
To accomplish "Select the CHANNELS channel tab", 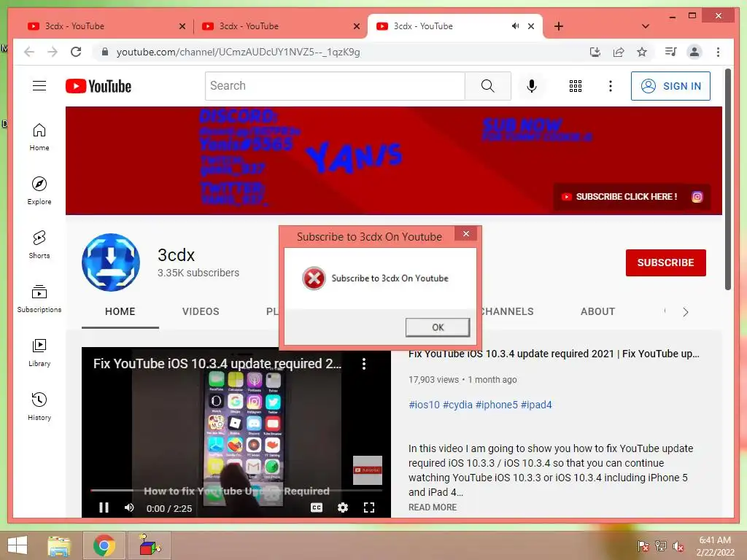I will coord(507,311).
